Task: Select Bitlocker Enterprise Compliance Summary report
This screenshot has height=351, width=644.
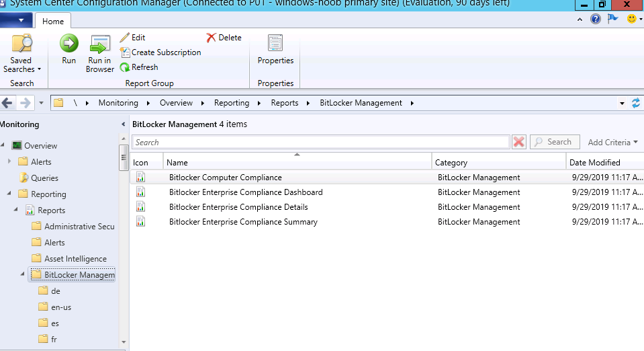Action: coord(243,222)
